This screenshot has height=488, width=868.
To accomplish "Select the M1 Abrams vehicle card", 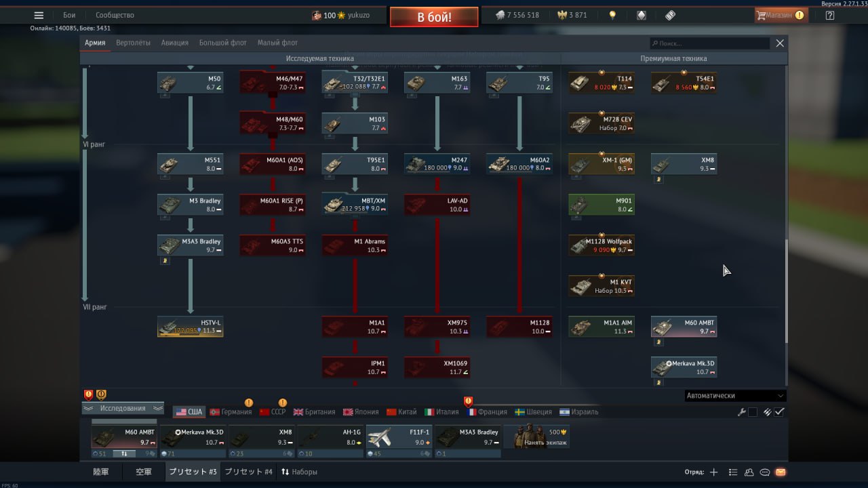I will tap(355, 245).
